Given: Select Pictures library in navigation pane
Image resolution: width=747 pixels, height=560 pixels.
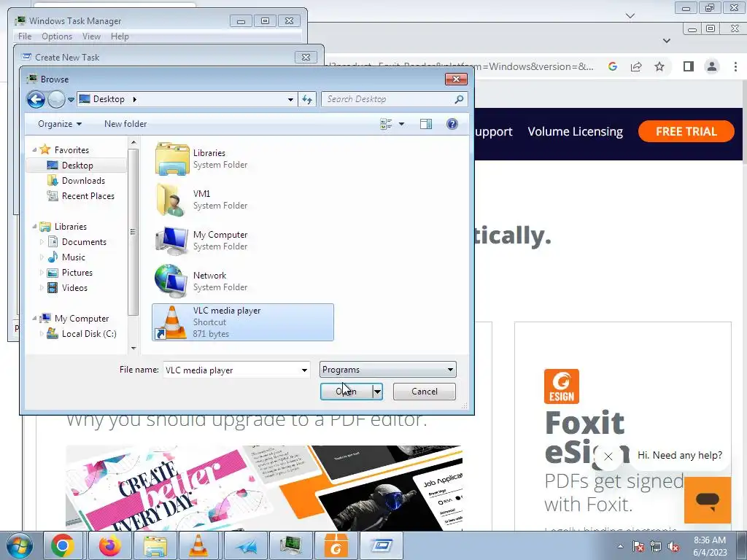Looking at the screenshot, I should pyautogui.click(x=76, y=273).
